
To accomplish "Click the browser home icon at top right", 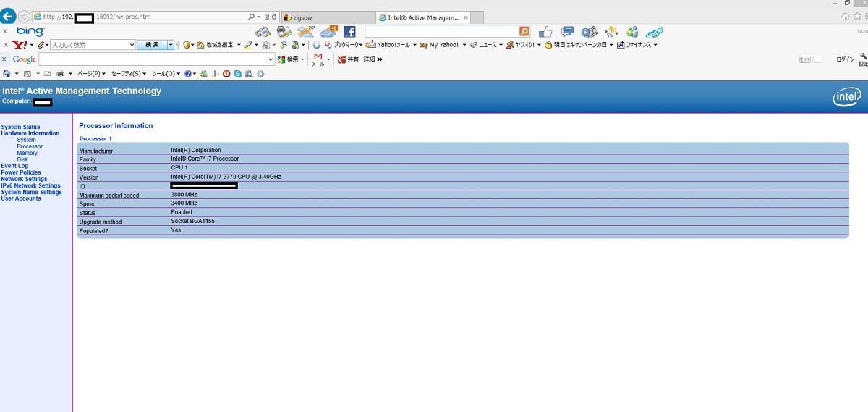I will 846,16.
